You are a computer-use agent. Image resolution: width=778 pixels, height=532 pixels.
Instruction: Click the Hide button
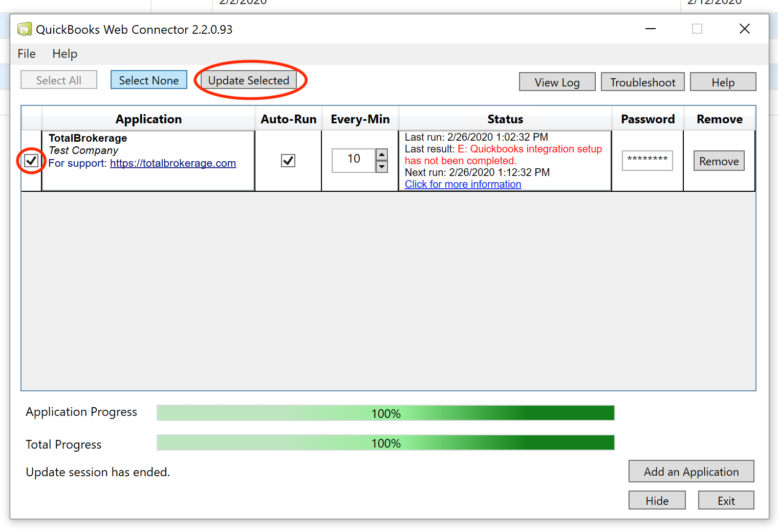coord(657,500)
